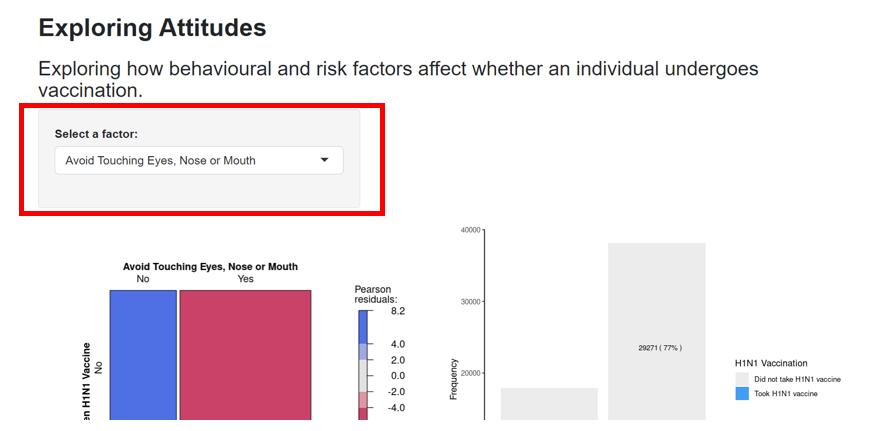Click the dropdown arrow caret icon
877x431 pixels.
tap(324, 160)
